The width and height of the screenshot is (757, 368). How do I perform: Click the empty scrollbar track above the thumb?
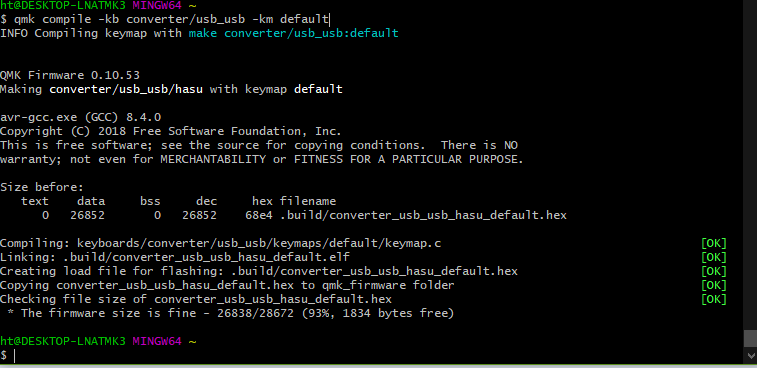point(751,164)
